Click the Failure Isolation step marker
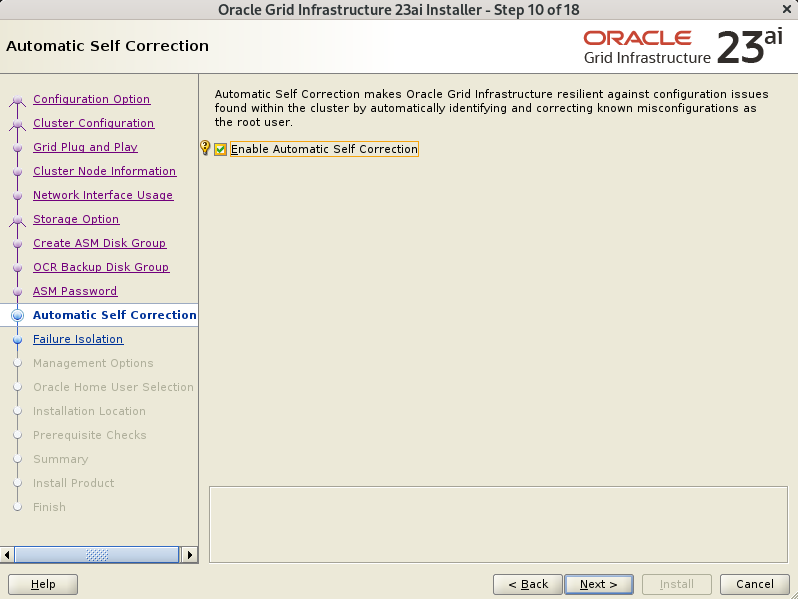This screenshot has height=599, width=798. (17, 339)
